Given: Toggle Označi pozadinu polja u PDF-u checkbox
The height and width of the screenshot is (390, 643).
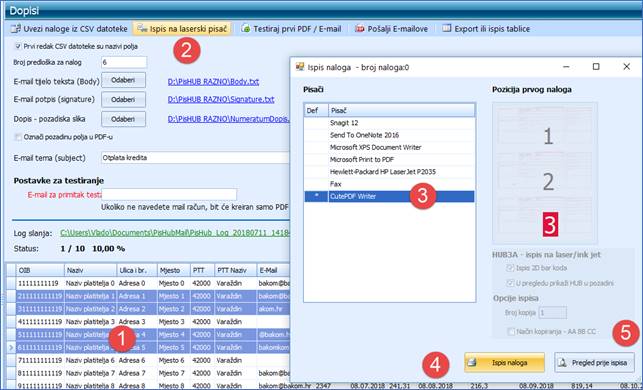Looking at the screenshot, I should pos(18,137).
